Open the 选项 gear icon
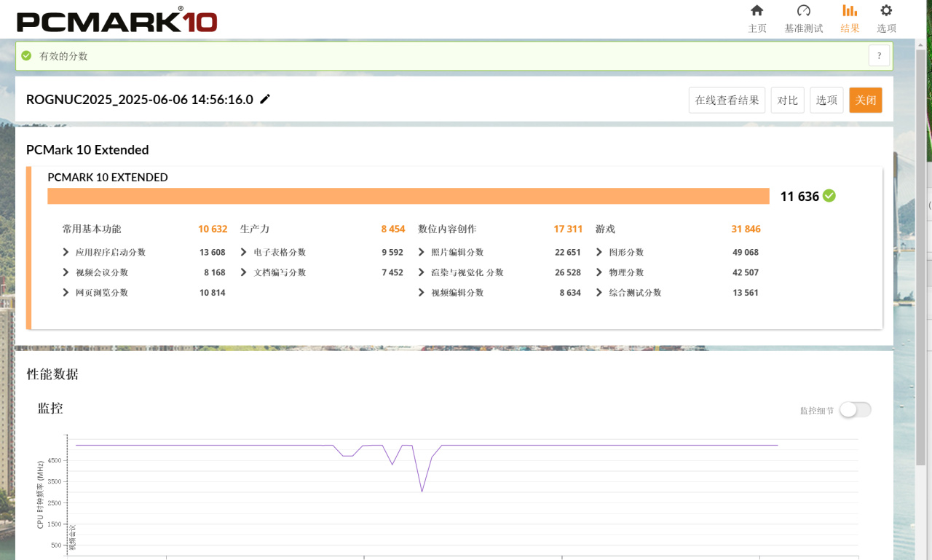This screenshot has height=560, width=932. (885, 12)
